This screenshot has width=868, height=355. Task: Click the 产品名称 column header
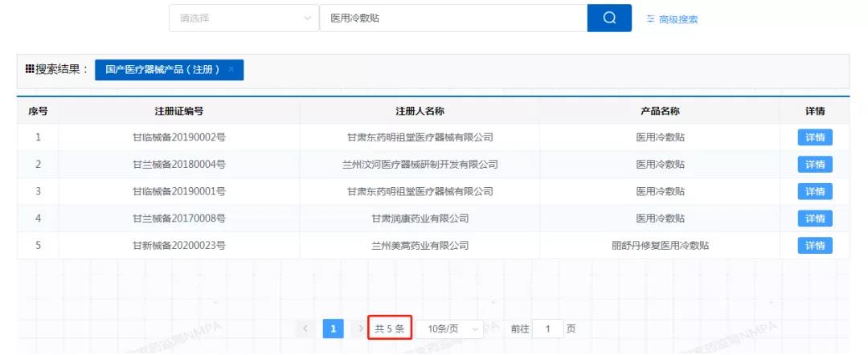point(660,111)
